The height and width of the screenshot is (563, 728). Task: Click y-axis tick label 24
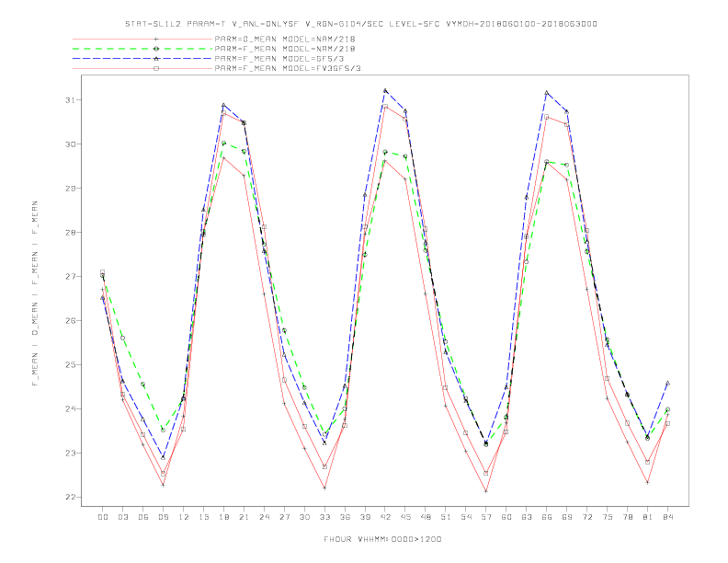[71, 408]
